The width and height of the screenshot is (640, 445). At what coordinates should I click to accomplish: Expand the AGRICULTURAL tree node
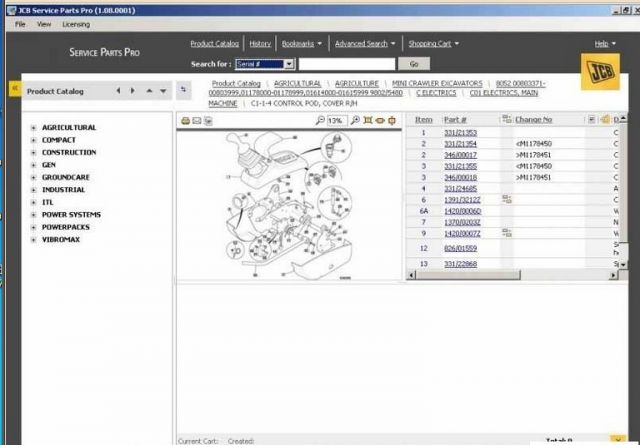pos(33,128)
